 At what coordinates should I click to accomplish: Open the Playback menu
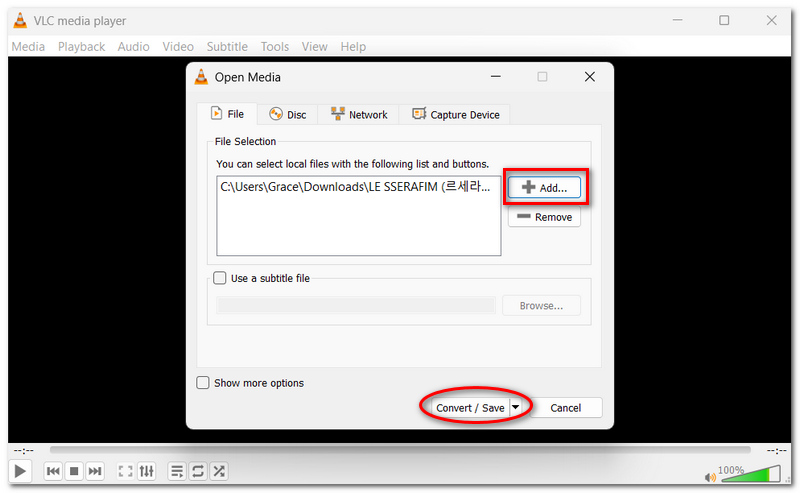click(x=81, y=46)
